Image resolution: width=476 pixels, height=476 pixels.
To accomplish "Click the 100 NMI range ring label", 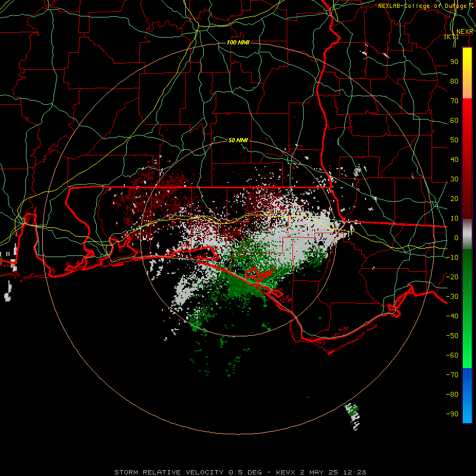I will click(238, 42).
